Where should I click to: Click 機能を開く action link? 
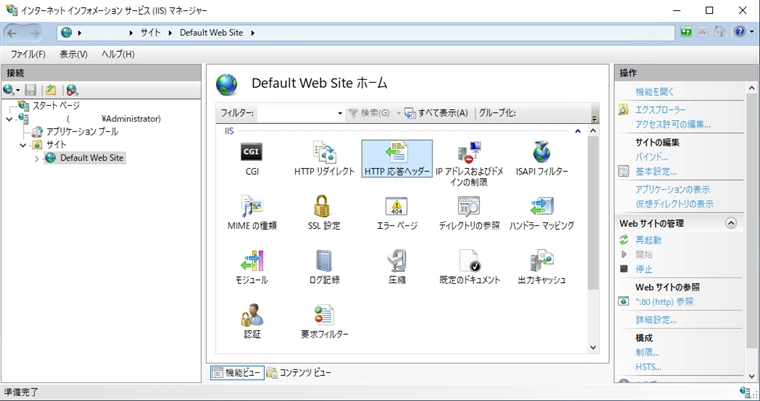tap(655, 92)
